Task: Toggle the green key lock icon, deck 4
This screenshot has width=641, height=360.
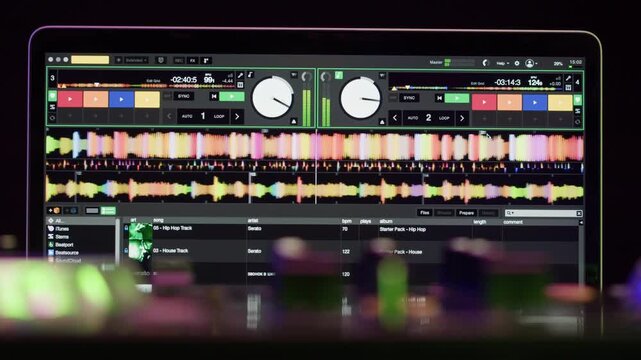Action: [x=339, y=75]
